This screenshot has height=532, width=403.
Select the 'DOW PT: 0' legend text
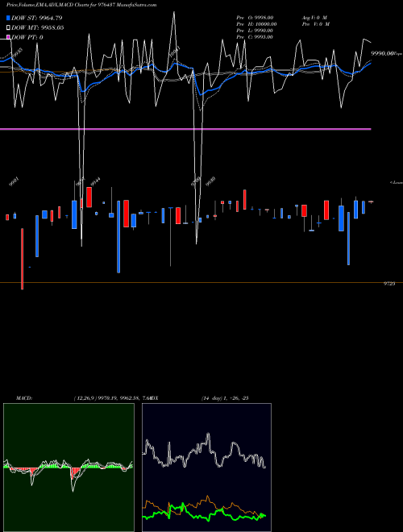click(27, 37)
